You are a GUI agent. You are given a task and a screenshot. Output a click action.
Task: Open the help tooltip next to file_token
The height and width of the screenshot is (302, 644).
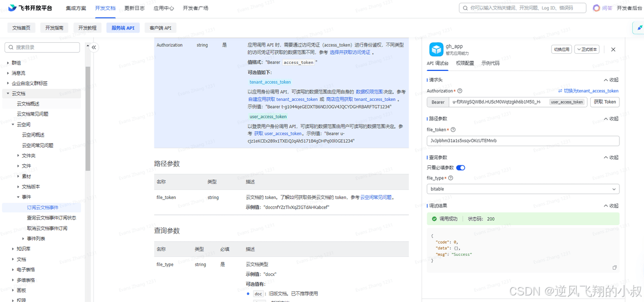click(x=453, y=130)
